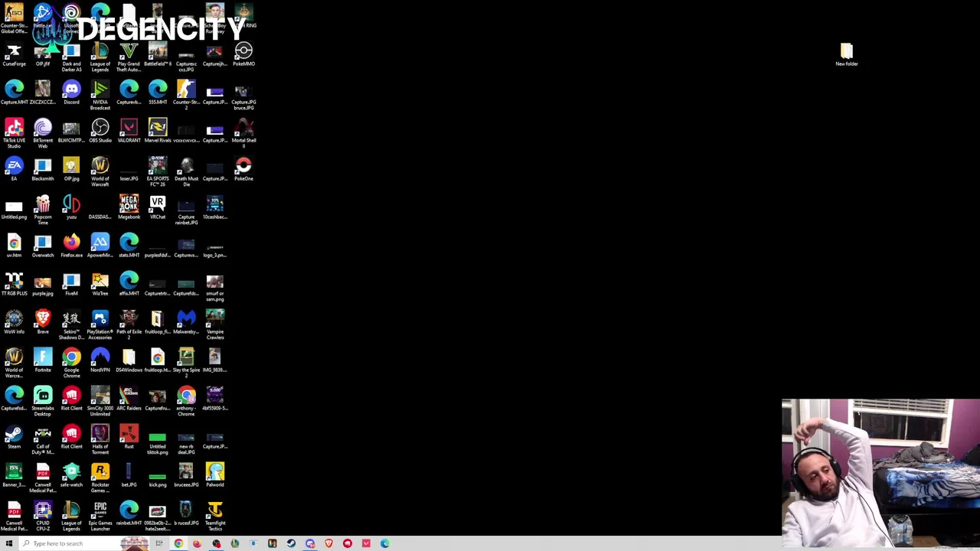Click the Slay the Spire 2 icon
The height and width of the screenshot is (551, 980).
point(186,363)
